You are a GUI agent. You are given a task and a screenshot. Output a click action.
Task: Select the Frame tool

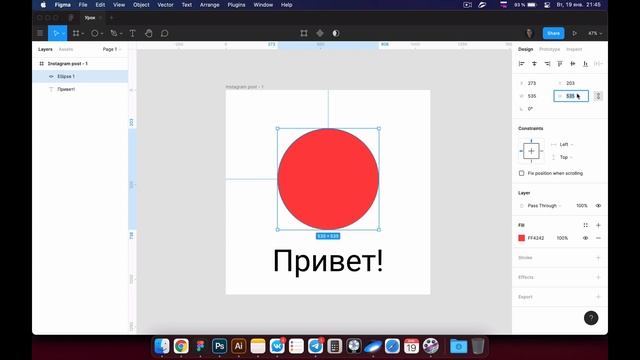coord(76,33)
